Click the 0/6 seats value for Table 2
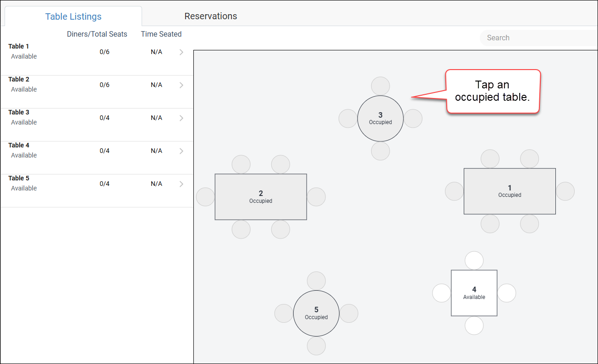Image resolution: width=598 pixels, height=364 pixels. pos(104,85)
